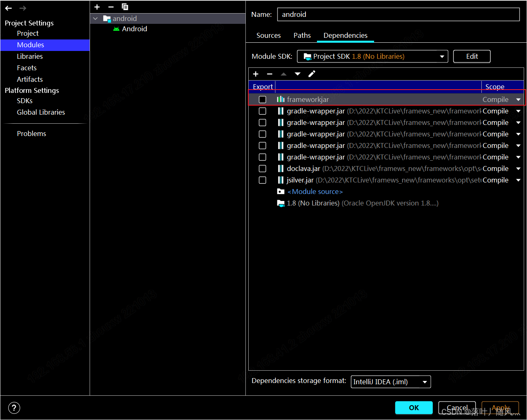Select the frameworkjar dependency row
Viewport: 527px width, 420px height.
pyautogui.click(x=386, y=99)
